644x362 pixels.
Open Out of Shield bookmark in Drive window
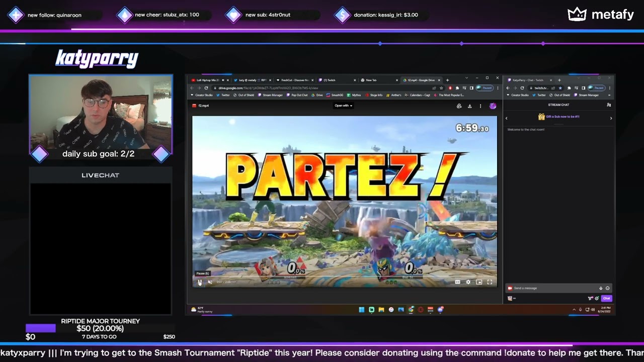(244, 95)
